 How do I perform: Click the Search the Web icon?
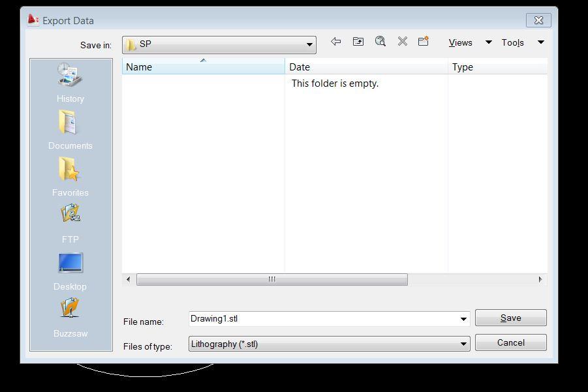(x=380, y=42)
